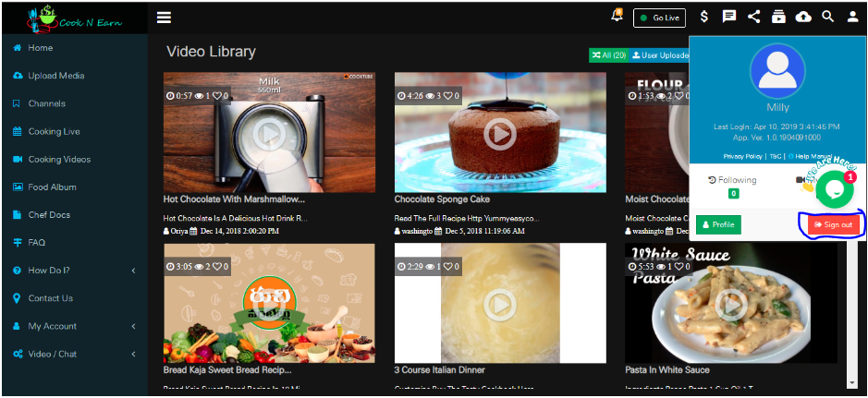Click the red Sign out button
The height and width of the screenshot is (398, 868).
tap(834, 224)
